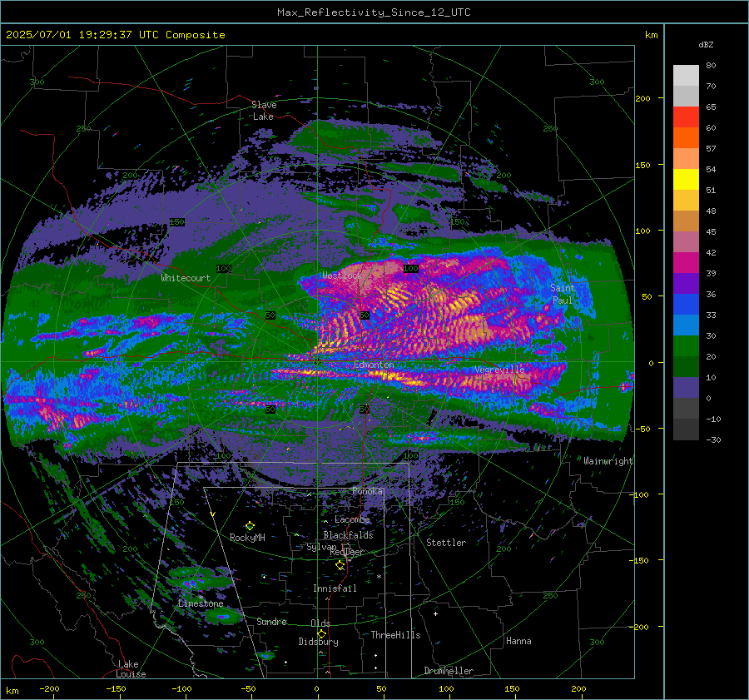Select the RedDeer label

(x=347, y=552)
